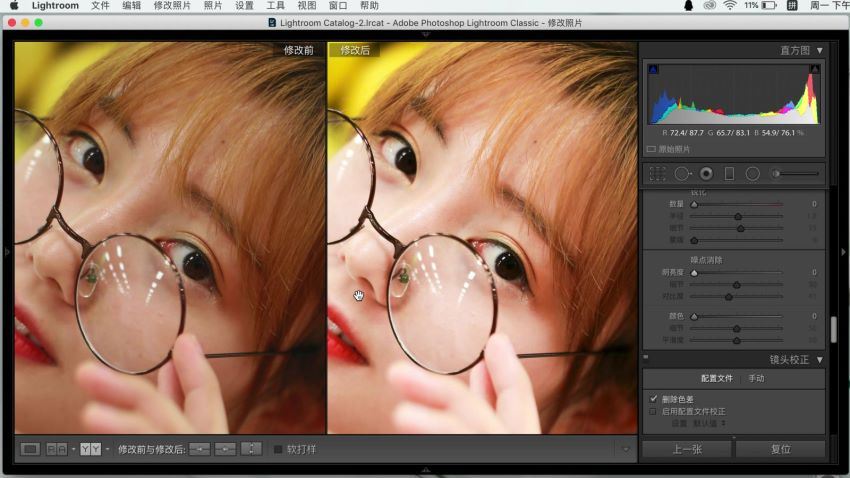The height and width of the screenshot is (478, 850).
Task: Open the Apple menu
Action: [x=14, y=5]
